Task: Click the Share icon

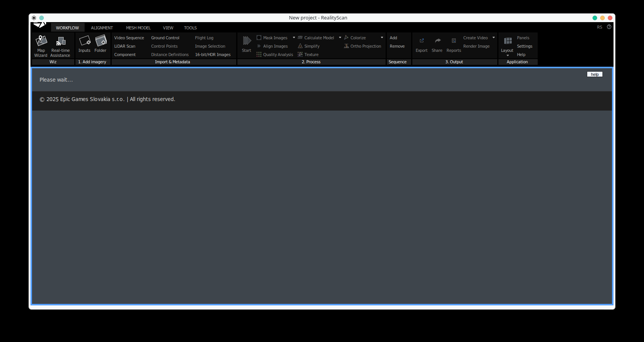Action: (437, 44)
